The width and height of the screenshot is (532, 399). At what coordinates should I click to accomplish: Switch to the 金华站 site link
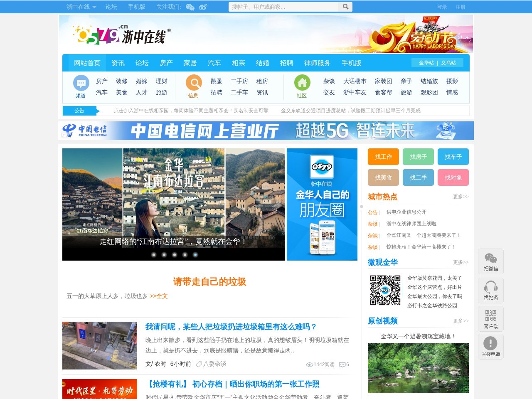pos(426,63)
